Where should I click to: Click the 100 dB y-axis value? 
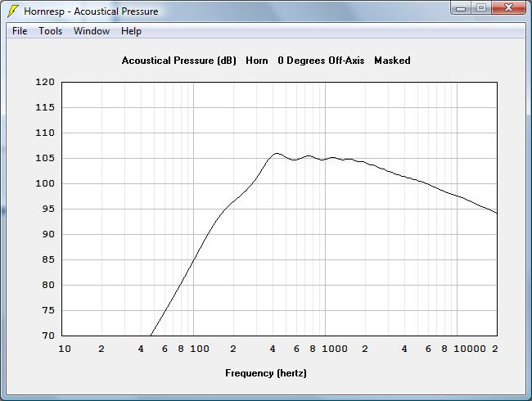[45, 183]
